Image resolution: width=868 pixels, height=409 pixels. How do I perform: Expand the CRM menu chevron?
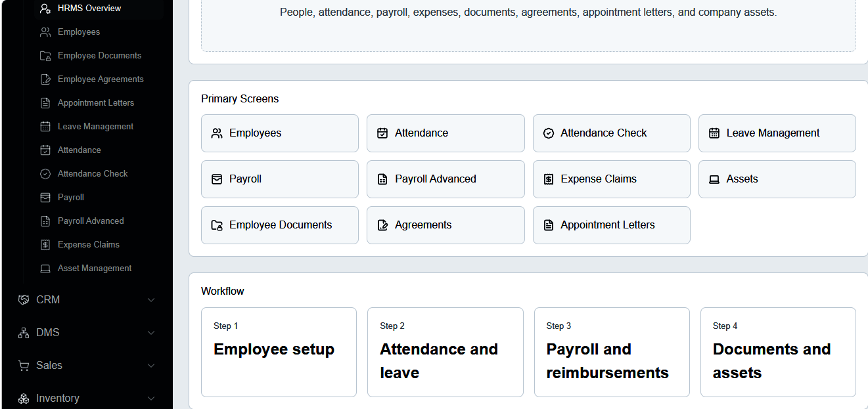tap(151, 300)
